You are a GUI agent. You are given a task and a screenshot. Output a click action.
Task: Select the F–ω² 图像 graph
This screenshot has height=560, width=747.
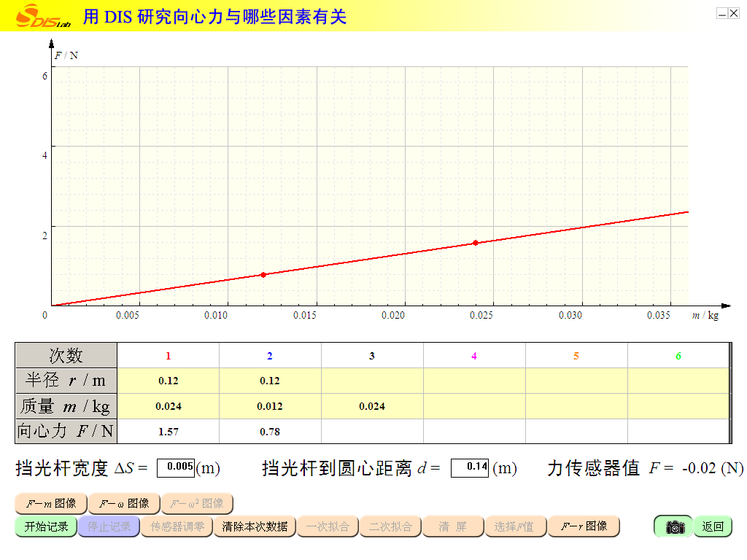(x=197, y=504)
